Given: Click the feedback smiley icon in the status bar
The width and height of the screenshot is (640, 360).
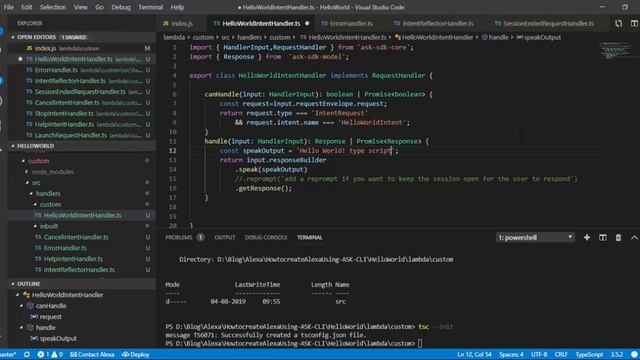Looking at the screenshot, I should tap(634, 354).
